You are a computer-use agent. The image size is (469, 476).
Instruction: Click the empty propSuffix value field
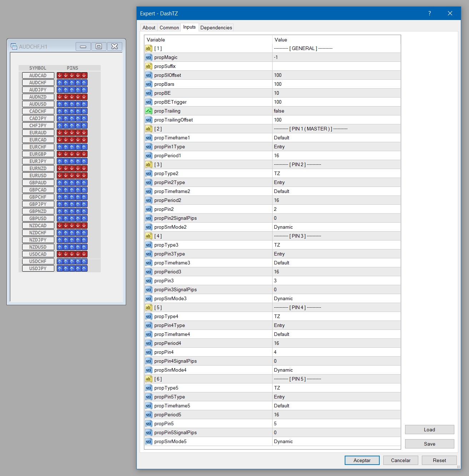[x=336, y=66]
